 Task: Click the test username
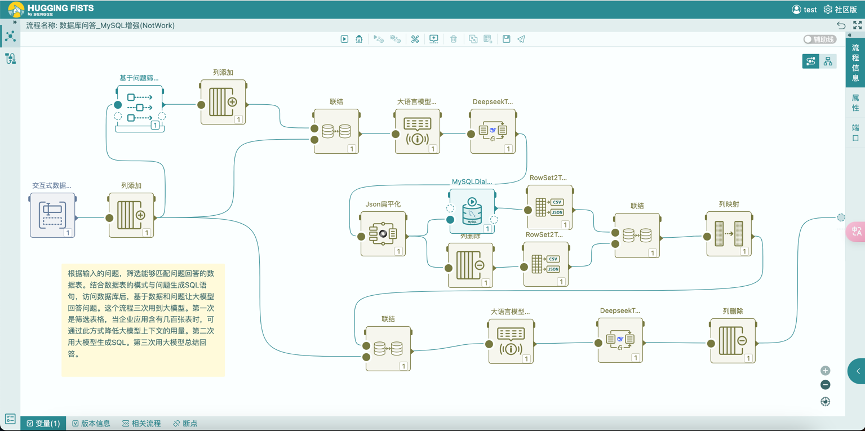tap(810, 9)
